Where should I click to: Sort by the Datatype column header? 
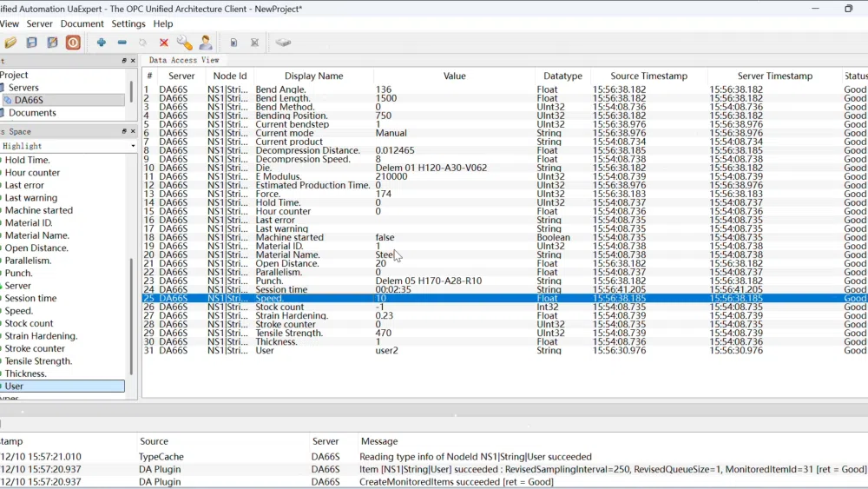click(562, 76)
